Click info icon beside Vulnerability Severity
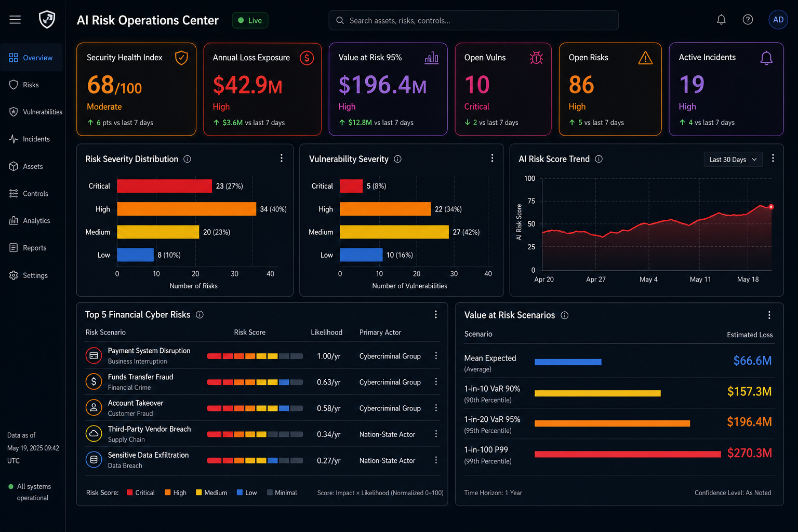Screen dimensions: 798x532 [x=398, y=159]
